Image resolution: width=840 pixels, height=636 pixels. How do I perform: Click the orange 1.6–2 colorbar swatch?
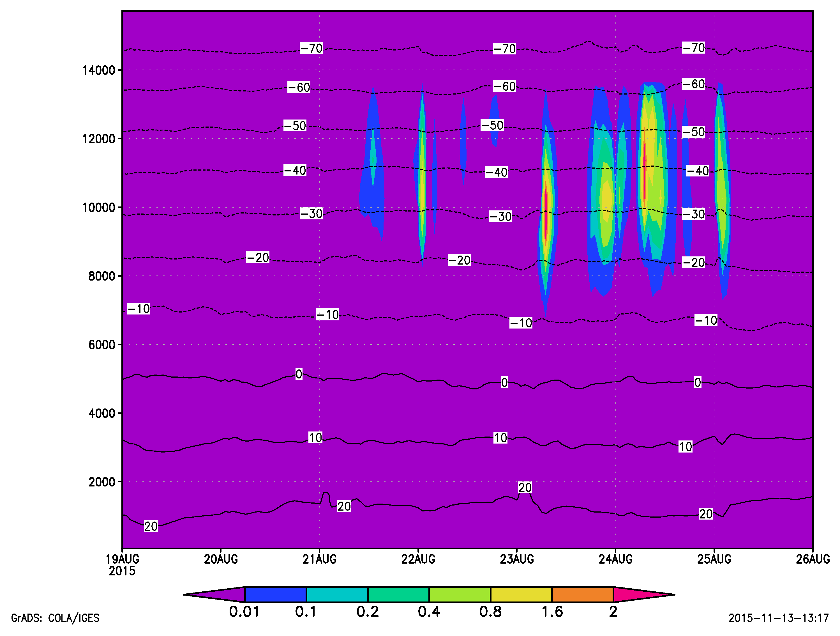click(583, 594)
